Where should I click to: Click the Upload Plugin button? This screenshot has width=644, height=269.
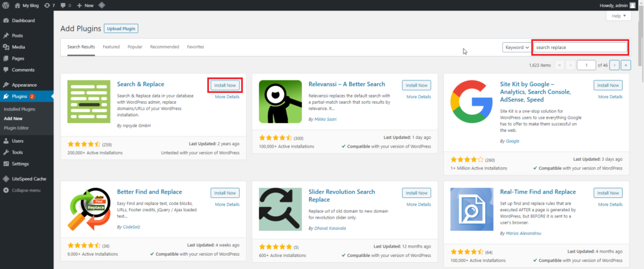121,29
